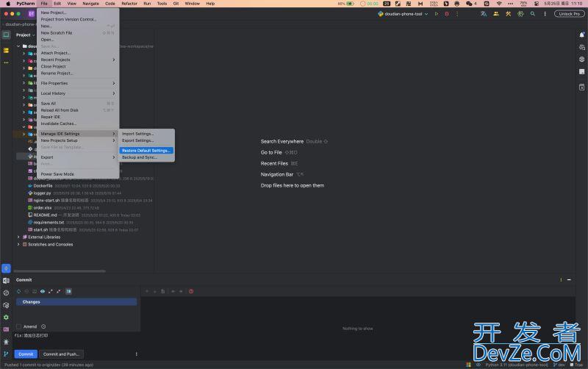Open commit message history clock icon
The image size is (588, 369).
(43, 326)
